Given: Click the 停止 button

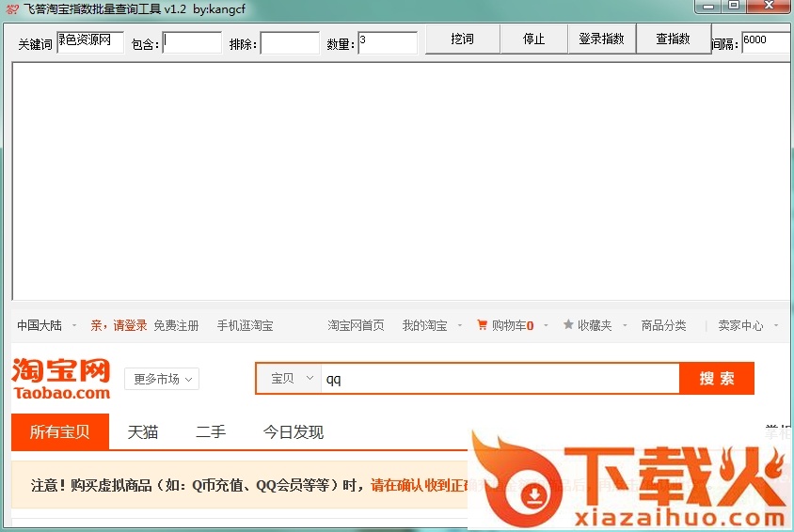Looking at the screenshot, I should (533, 39).
